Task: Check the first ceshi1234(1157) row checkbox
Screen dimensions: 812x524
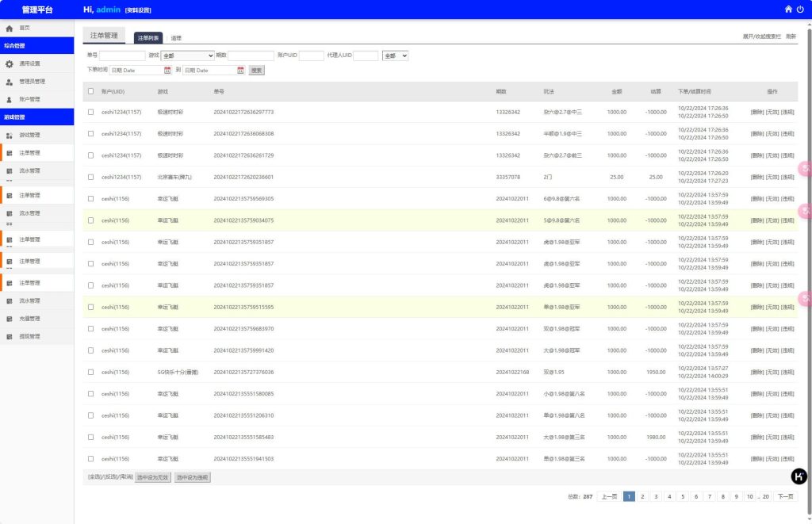Action: (90, 112)
